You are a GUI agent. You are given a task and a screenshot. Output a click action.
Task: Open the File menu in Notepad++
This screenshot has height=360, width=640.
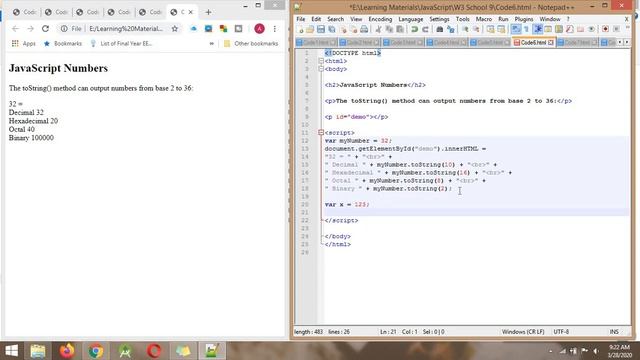click(x=300, y=19)
